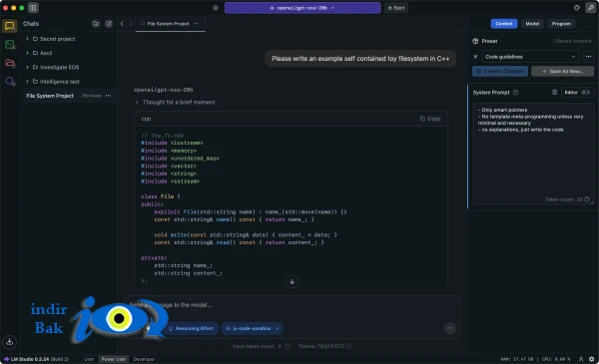Screen dimensions: 599x364
Task: Select Developer mode
Action: coord(144,359)
